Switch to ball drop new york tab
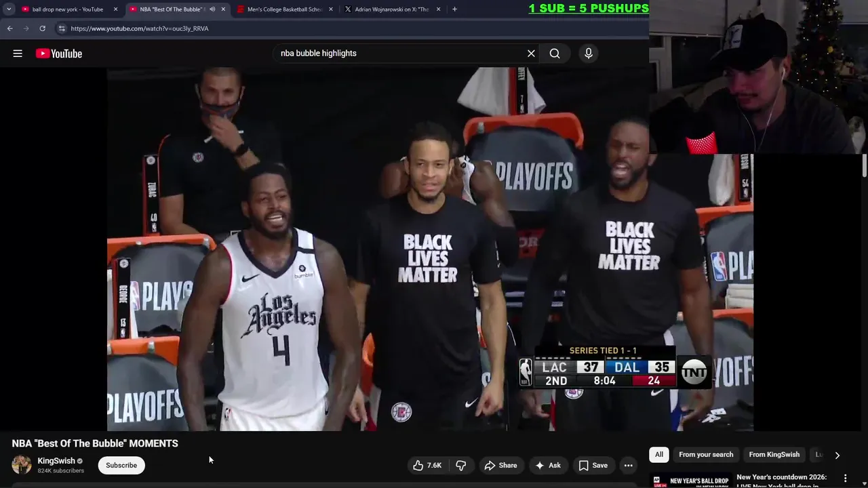Screen dimensions: 868x488 coord(68,9)
